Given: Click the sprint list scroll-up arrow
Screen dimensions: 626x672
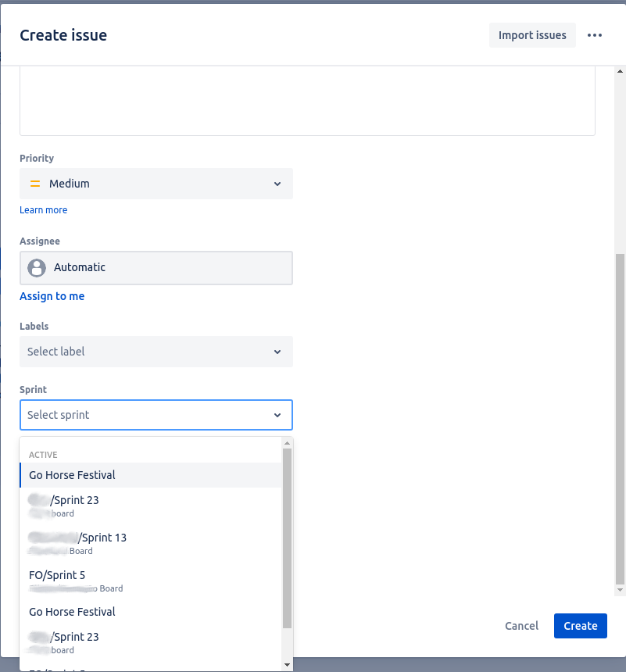Looking at the screenshot, I should (287, 443).
